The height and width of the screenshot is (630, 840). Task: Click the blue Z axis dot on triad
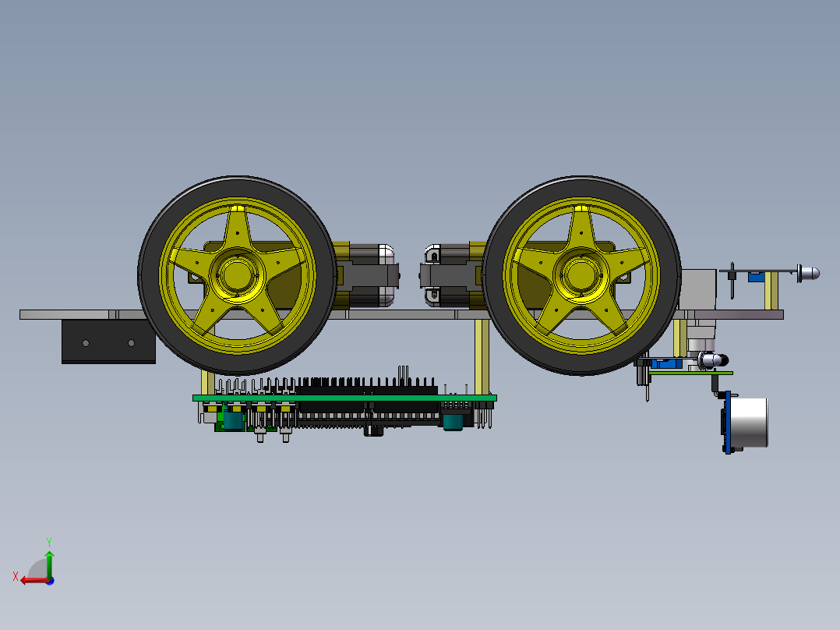[x=49, y=580]
